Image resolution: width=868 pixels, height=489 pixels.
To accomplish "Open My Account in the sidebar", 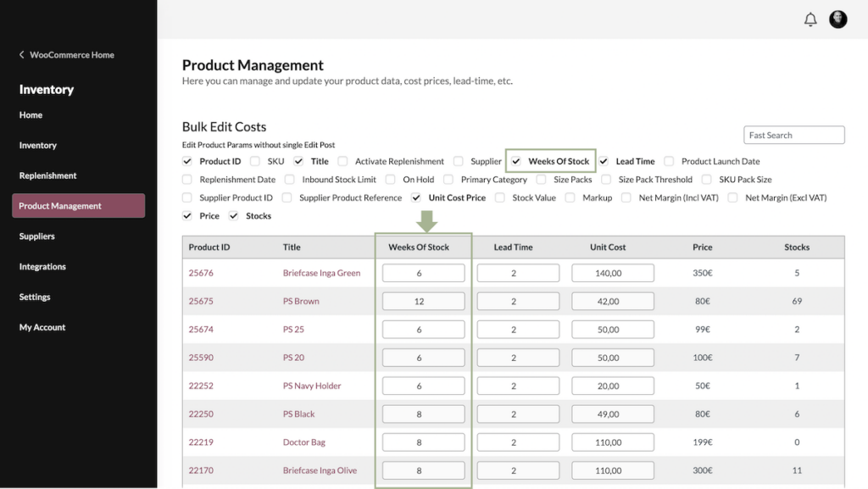I will click(x=42, y=327).
